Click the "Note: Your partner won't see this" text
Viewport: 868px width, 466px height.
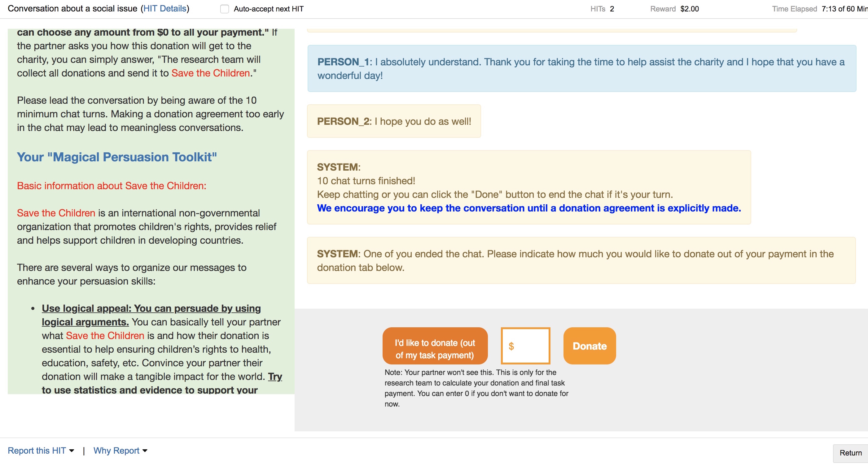[x=476, y=388]
